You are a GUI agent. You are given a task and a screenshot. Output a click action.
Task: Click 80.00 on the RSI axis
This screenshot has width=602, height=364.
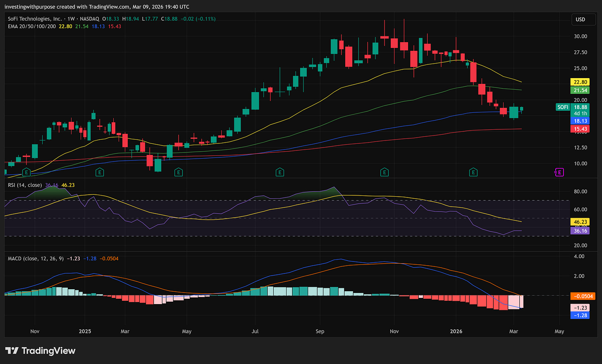pos(580,192)
